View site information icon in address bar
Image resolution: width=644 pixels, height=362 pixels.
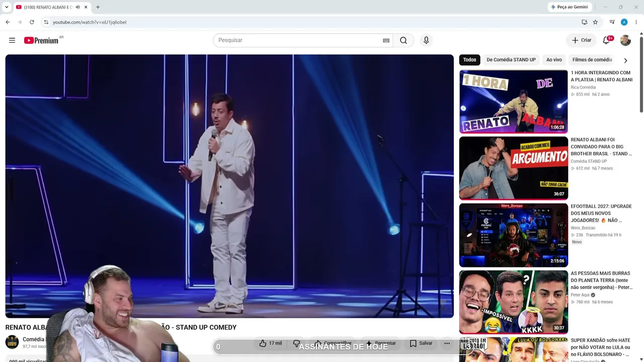[46, 22]
